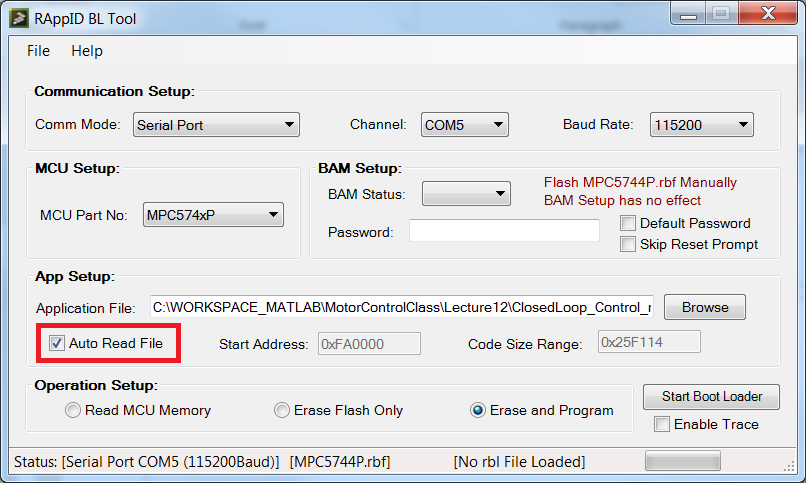Image resolution: width=806 pixels, height=483 pixels.
Task: Click the Start Boot Loader button
Action: 711,397
